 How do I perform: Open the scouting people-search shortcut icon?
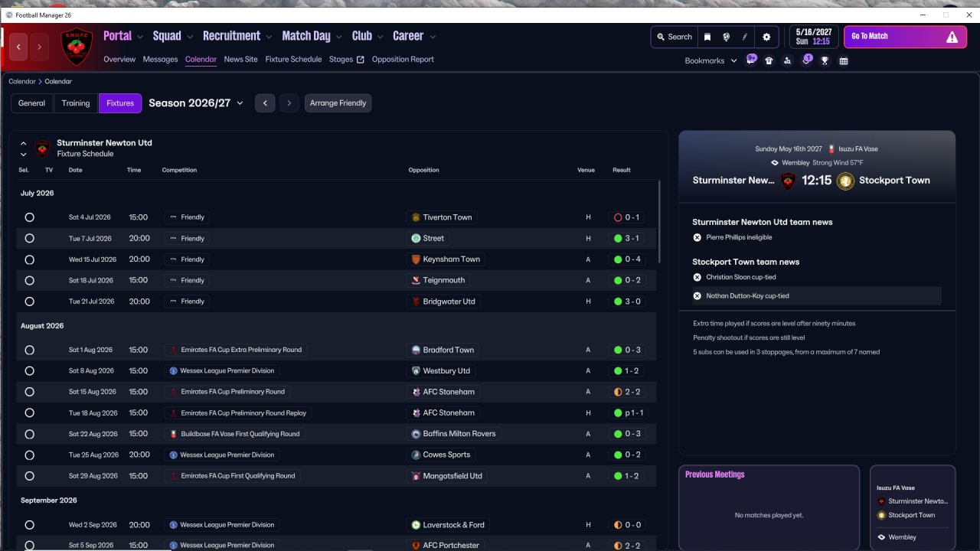pos(787,61)
